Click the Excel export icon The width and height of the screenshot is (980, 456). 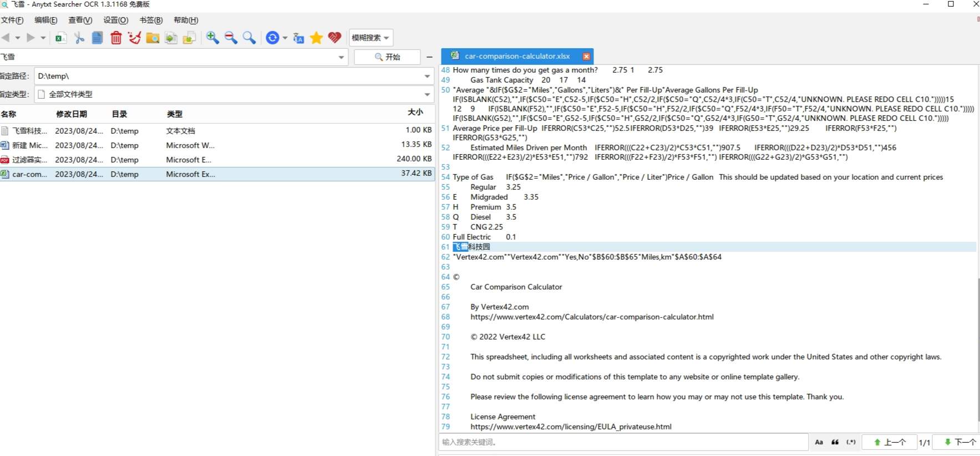point(60,38)
